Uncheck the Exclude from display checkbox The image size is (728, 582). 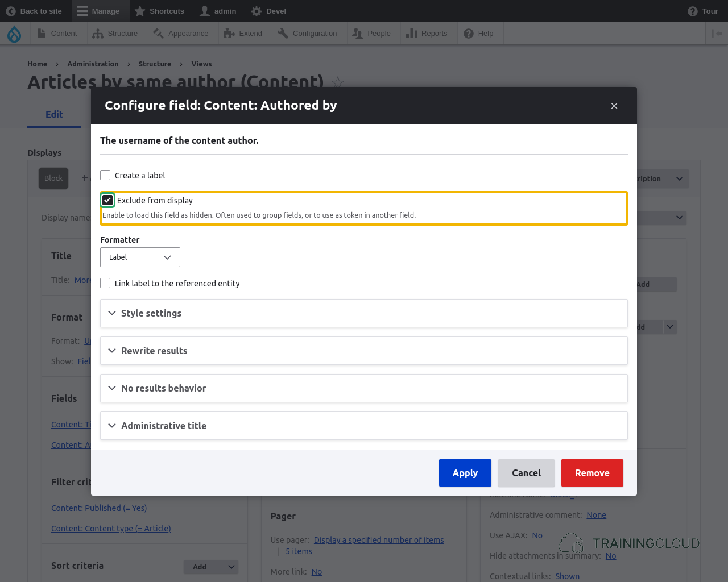point(107,200)
